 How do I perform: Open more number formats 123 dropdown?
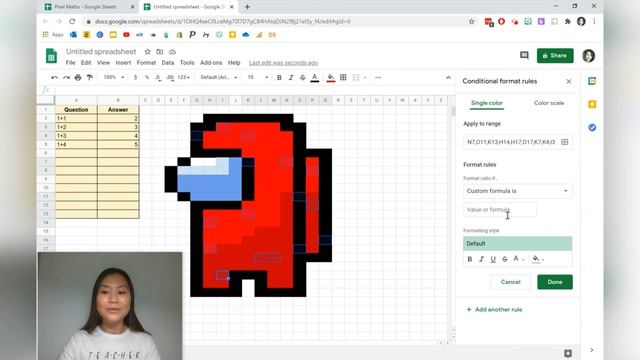tap(184, 78)
